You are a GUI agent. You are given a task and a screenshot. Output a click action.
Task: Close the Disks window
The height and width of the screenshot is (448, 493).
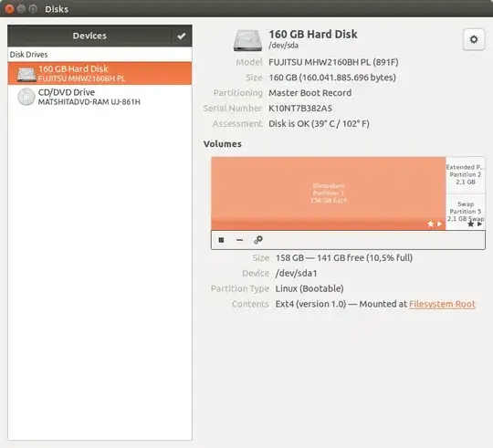[x=9, y=9]
